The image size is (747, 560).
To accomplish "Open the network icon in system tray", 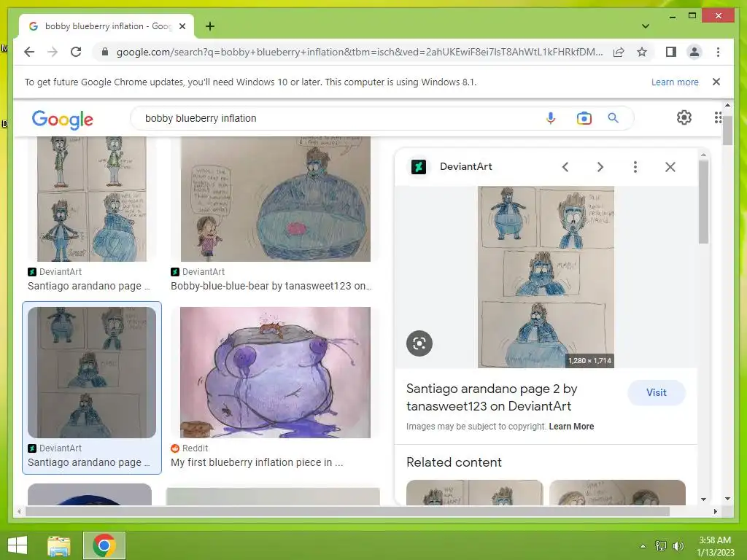I will coord(661,546).
